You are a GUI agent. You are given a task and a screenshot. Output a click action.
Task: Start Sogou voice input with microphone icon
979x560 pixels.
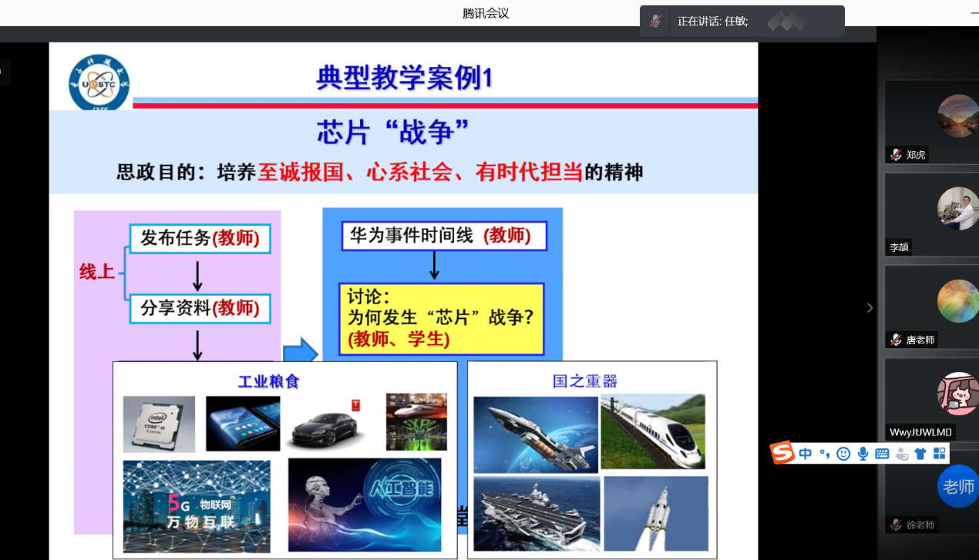click(x=863, y=454)
